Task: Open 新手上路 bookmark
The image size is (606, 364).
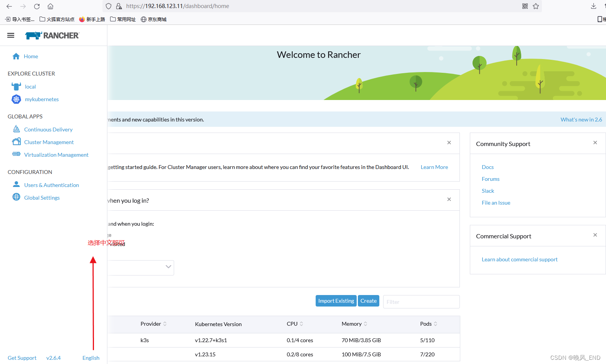Action: [x=92, y=19]
